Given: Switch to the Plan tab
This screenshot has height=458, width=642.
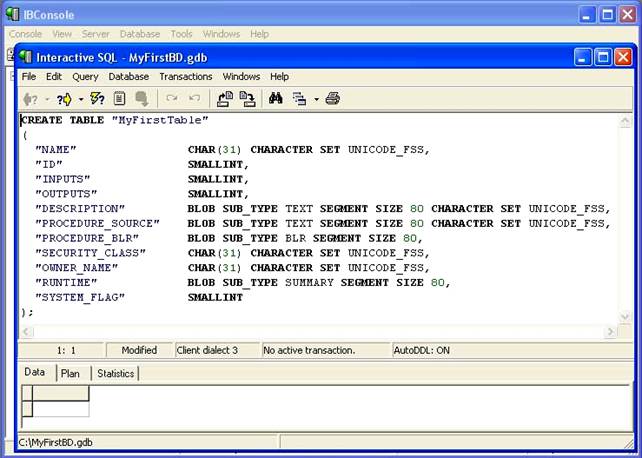Looking at the screenshot, I should coord(70,373).
